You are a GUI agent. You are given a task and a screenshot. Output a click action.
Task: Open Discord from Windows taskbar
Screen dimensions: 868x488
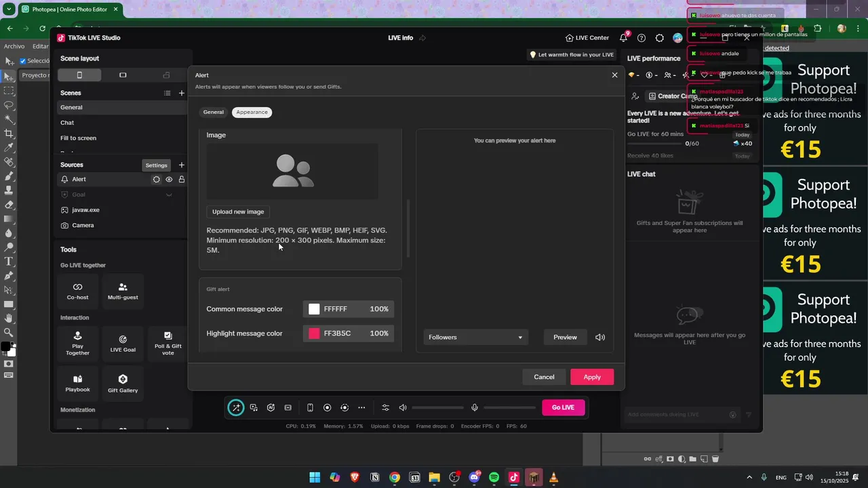pos(474,477)
